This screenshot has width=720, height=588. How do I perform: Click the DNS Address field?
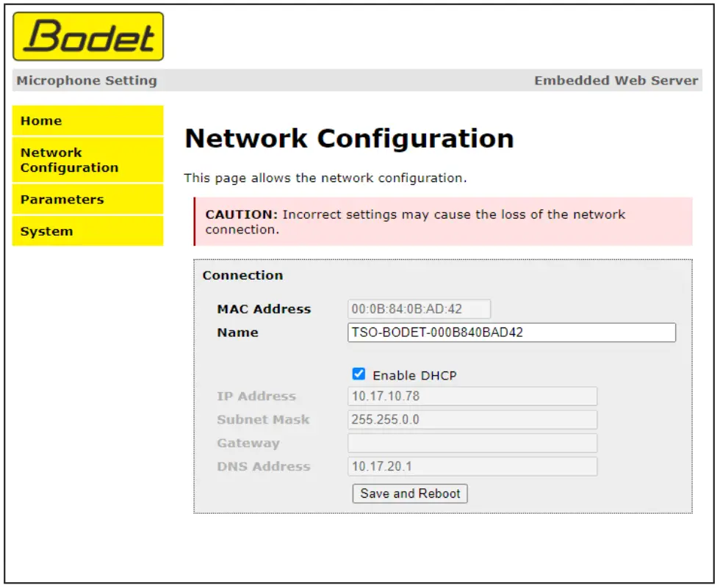point(472,466)
